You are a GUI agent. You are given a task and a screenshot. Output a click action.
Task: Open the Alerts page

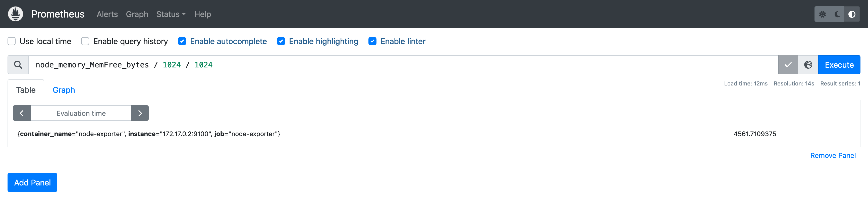coord(107,14)
